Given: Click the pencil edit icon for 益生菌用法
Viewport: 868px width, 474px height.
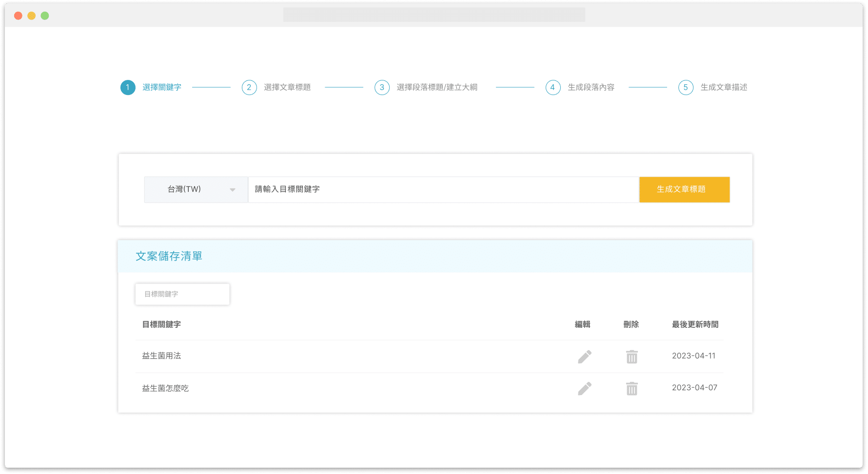Looking at the screenshot, I should [584, 357].
